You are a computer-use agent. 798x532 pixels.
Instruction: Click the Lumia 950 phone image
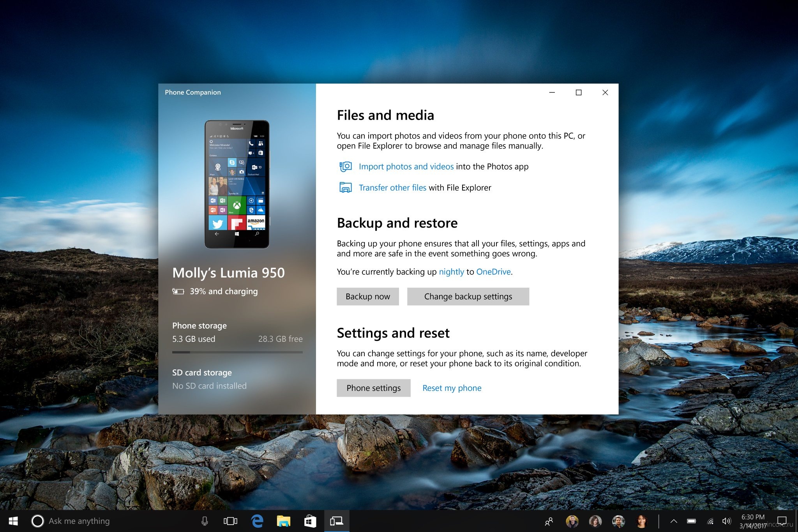pos(237,184)
